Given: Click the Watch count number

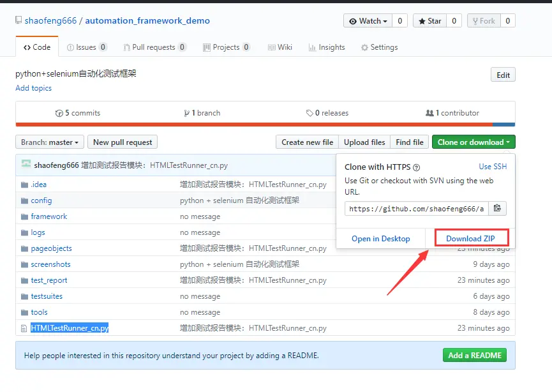Looking at the screenshot, I should click(400, 21).
